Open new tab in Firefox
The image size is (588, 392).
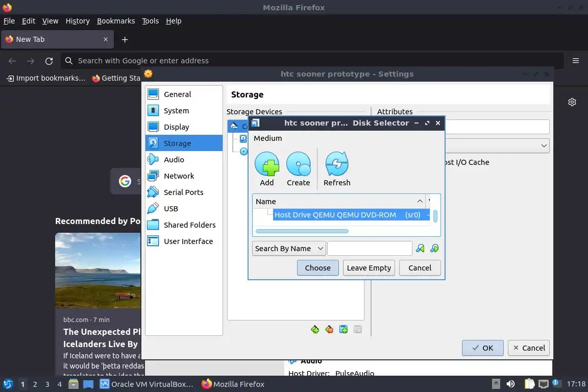tap(125, 39)
